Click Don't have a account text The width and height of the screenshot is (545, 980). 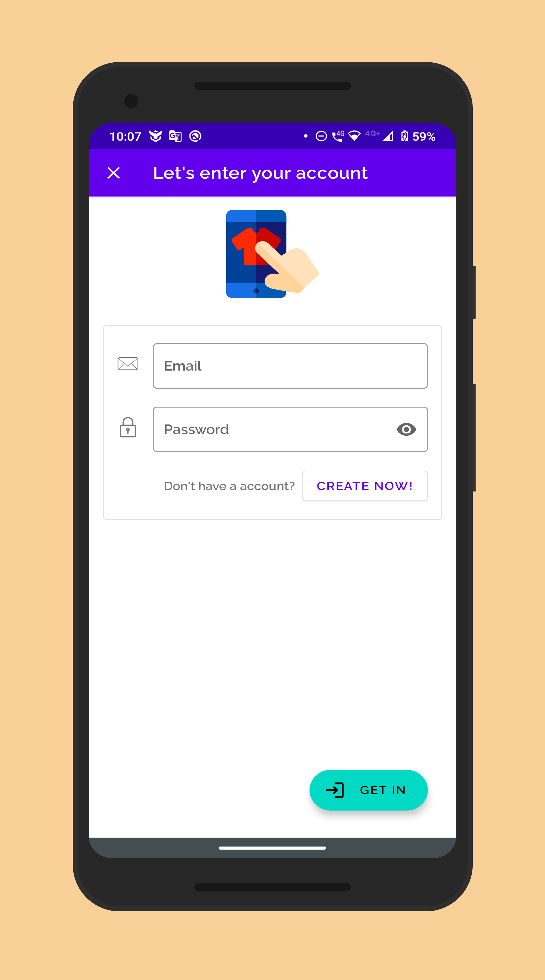pyautogui.click(x=228, y=486)
